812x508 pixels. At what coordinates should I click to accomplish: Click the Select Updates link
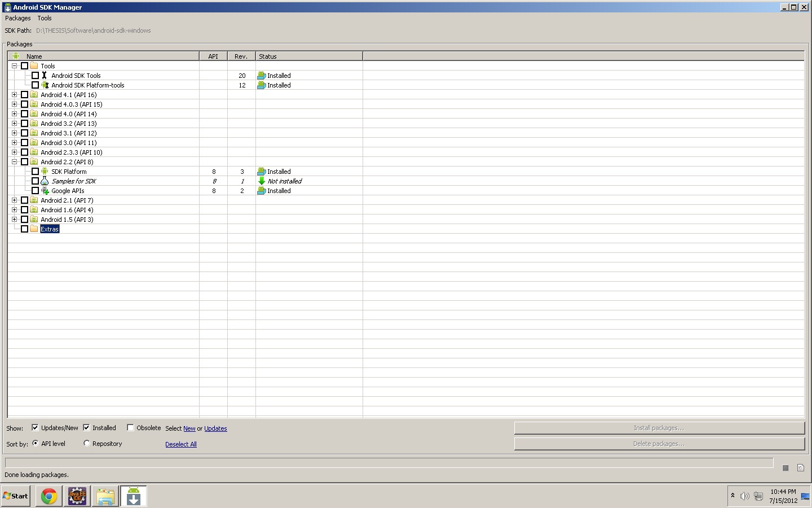[215, 428]
